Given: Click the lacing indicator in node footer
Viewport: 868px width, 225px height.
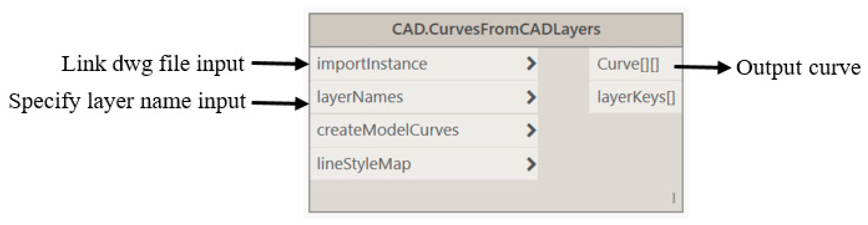Looking at the screenshot, I should [674, 198].
